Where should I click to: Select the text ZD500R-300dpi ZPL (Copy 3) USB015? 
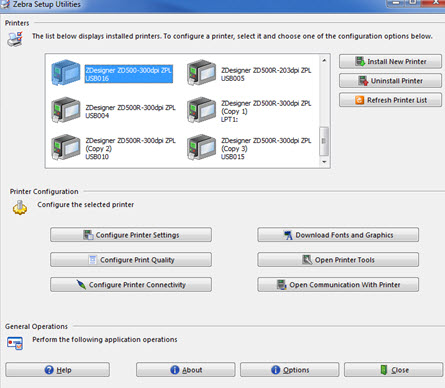(x=266, y=149)
